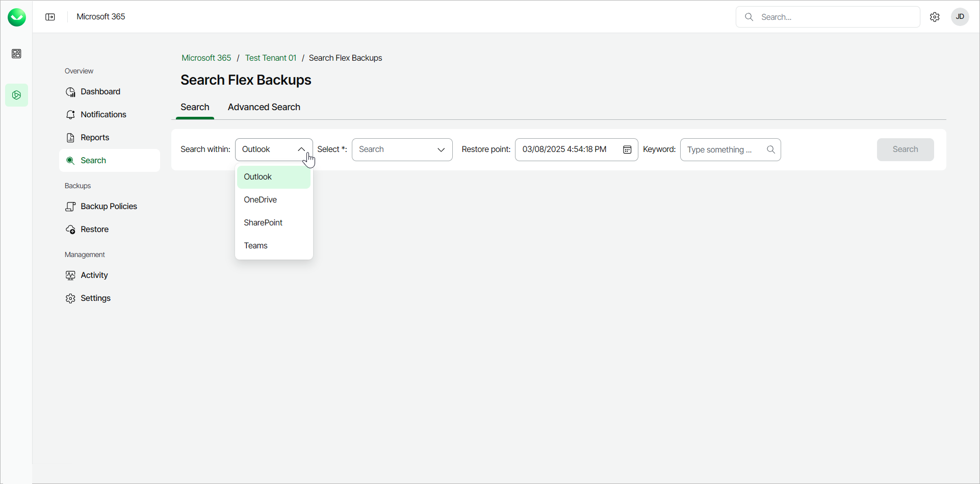Click the top global Search input field
Viewport: 980px width, 484px height.
[828, 17]
